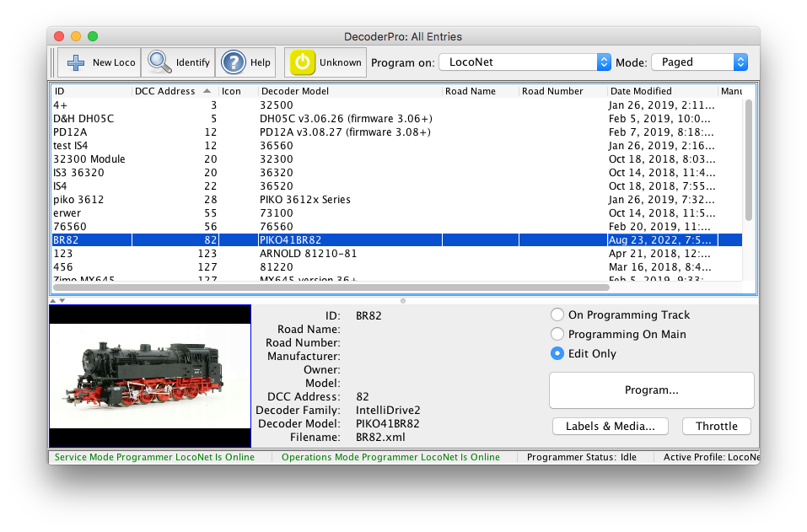The height and width of the screenshot is (532, 807).
Task: Click the yellow minimize window button
Action: [76, 36]
